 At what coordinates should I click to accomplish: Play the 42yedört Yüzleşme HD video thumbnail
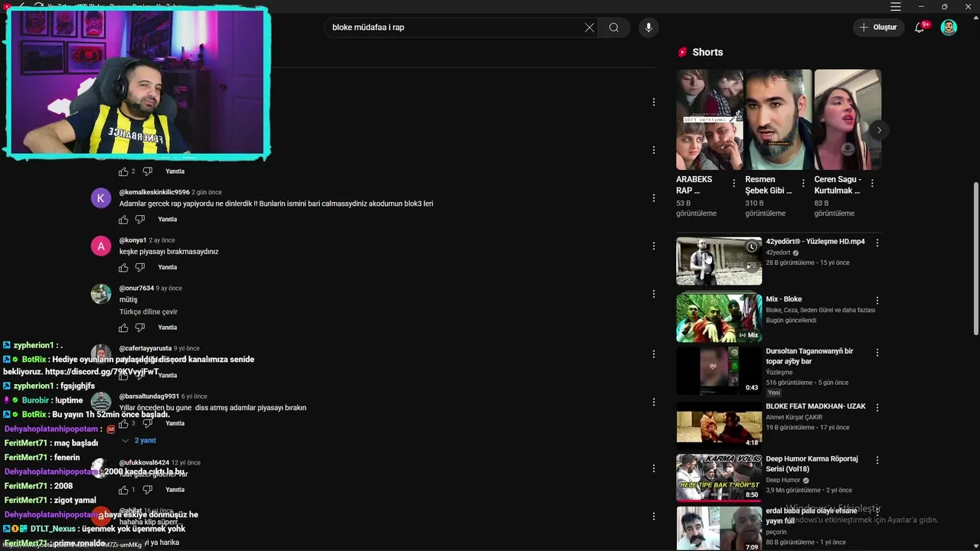(x=719, y=261)
